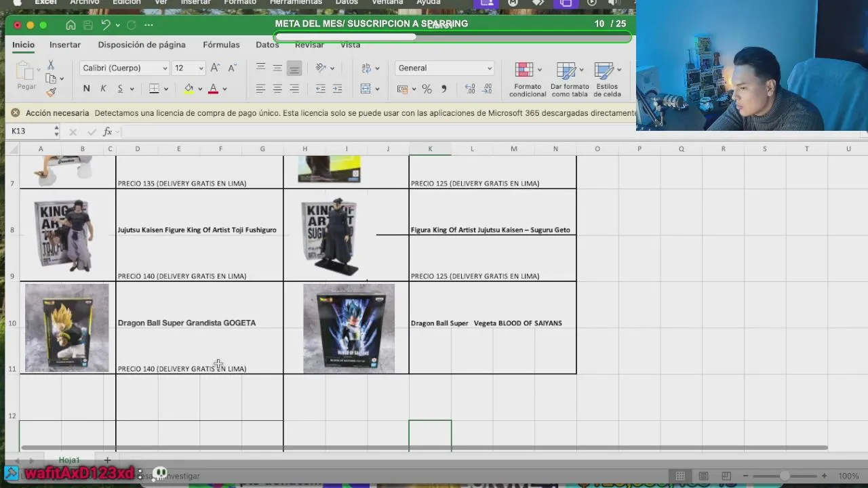Align text to bottom of cell

point(294,68)
